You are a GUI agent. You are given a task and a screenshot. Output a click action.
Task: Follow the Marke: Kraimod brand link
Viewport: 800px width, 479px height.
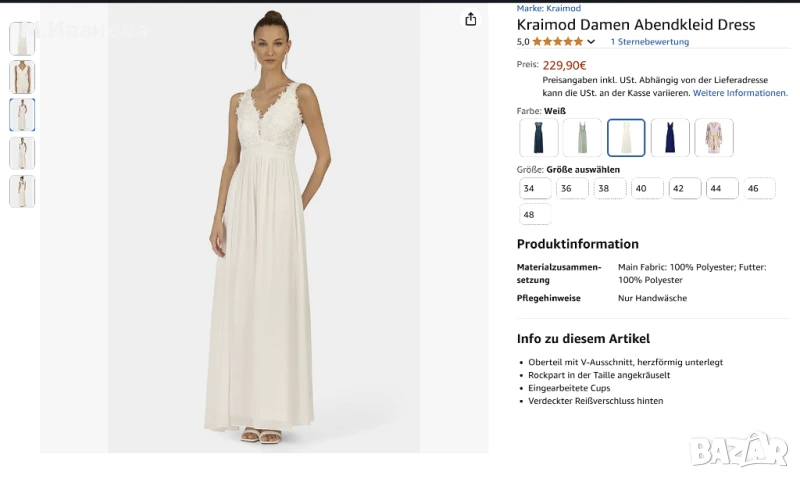pyautogui.click(x=548, y=8)
